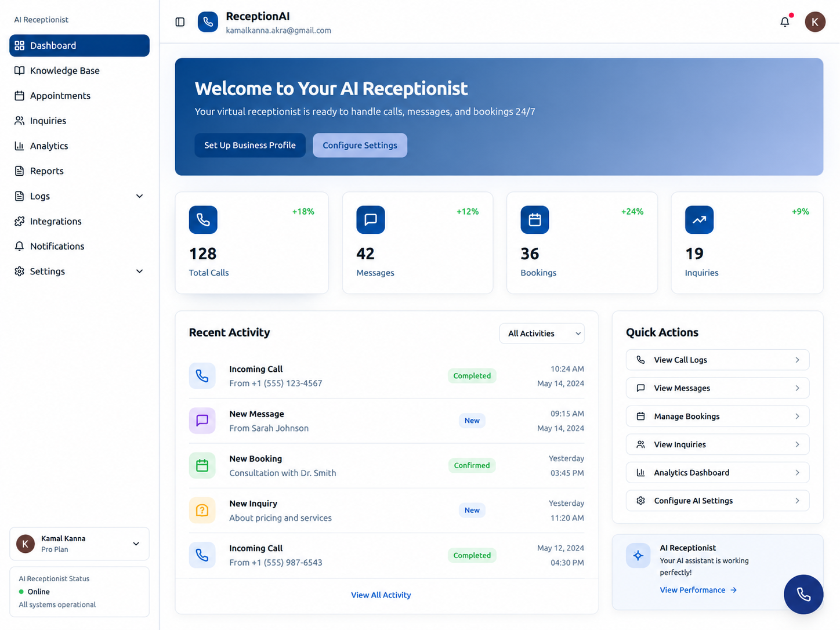Click the Integrations puzzle icon in sidebar
Image resolution: width=840 pixels, height=630 pixels.
click(20, 221)
